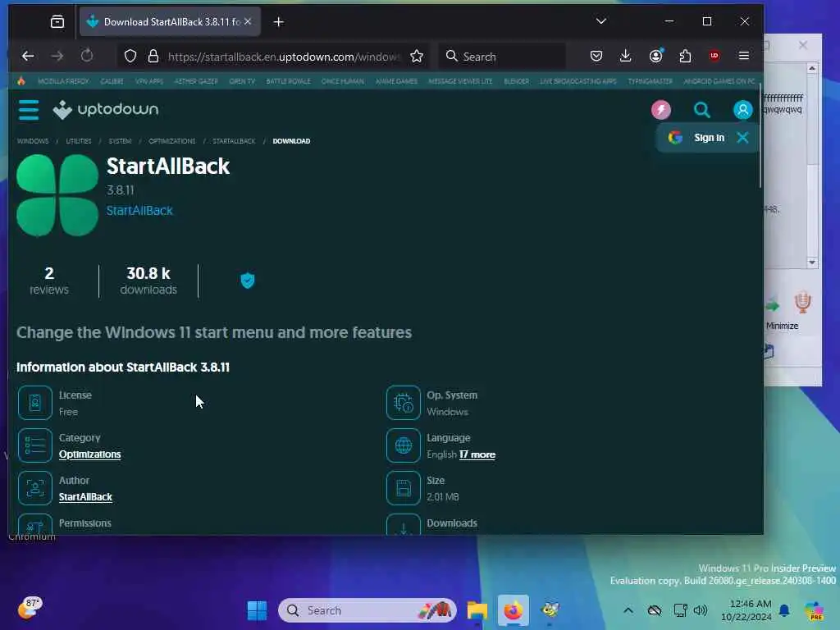Viewport: 840px width, 630px height.
Task: View site security lock information
Action: [x=153, y=56]
